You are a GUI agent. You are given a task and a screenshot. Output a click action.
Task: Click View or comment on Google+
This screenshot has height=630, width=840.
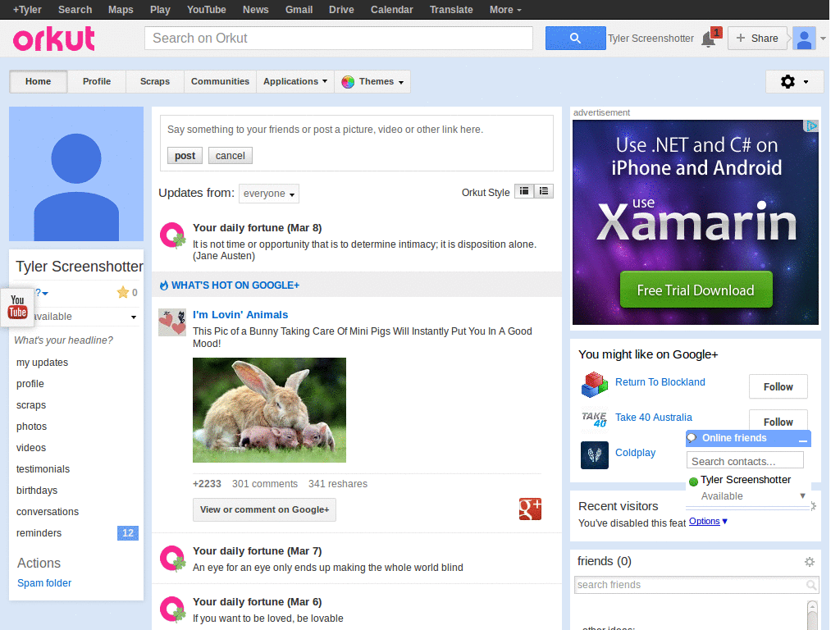click(265, 509)
